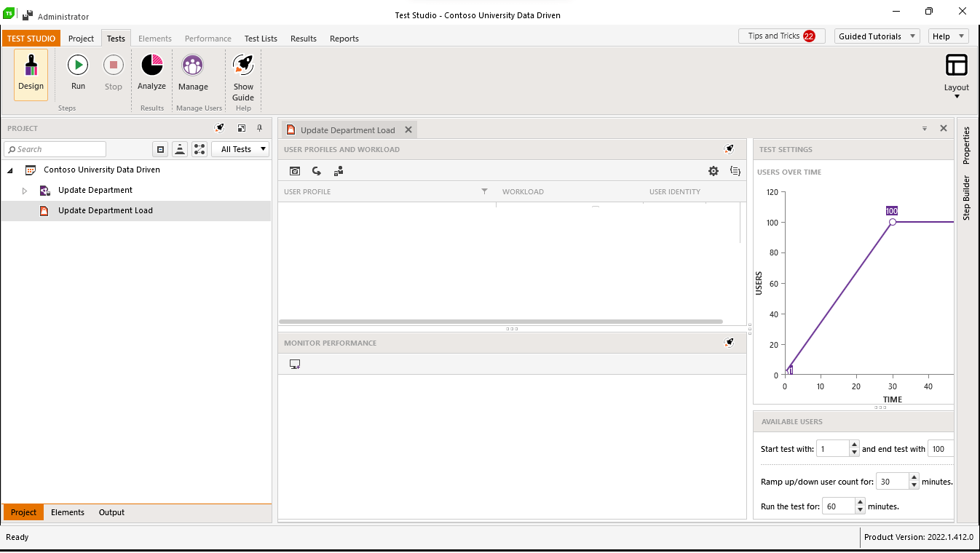This screenshot has width=980, height=553.
Task: Click capture traffic camera icon in User Profiles
Action: point(295,171)
